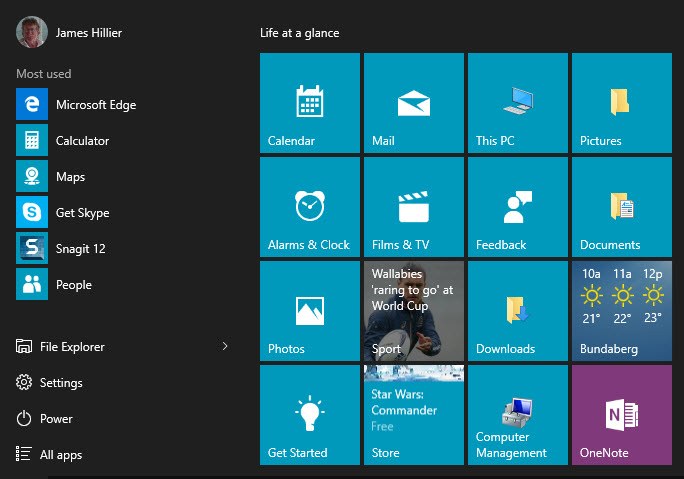Image resolution: width=684 pixels, height=479 pixels.
Task: Click the Maps text label
Action: point(70,177)
